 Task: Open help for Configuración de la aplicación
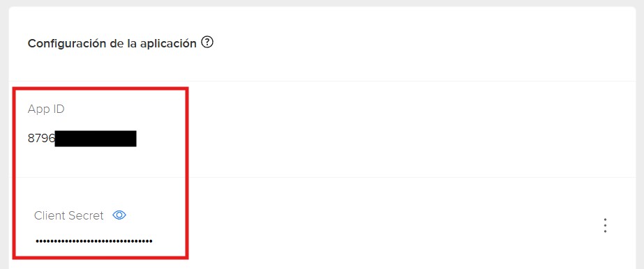coord(208,43)
